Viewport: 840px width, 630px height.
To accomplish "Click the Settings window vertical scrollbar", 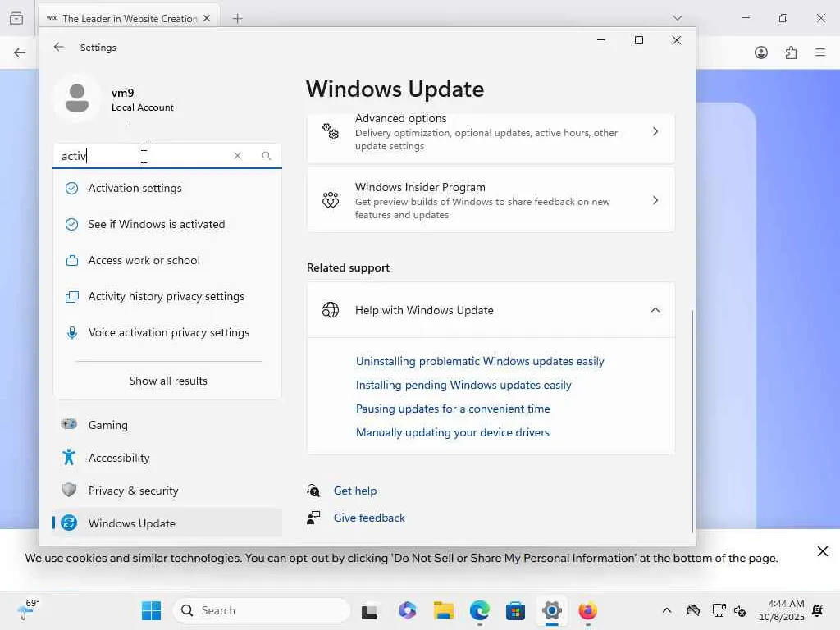I will point(692,421).
